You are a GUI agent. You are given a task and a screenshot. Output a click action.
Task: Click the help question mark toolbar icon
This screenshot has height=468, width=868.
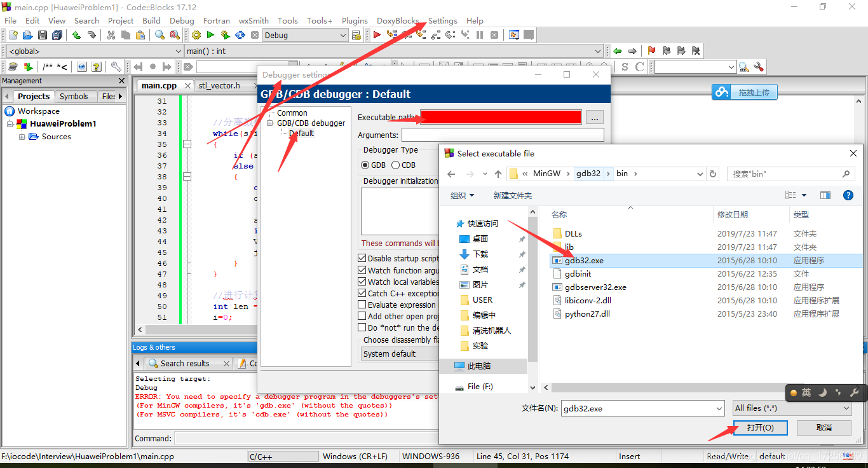tap(97, 67)
